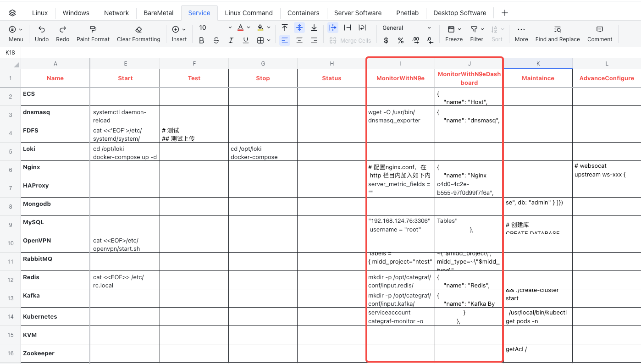641x364 pixels.
Task: Undo the last action
Action: point(42,34)
